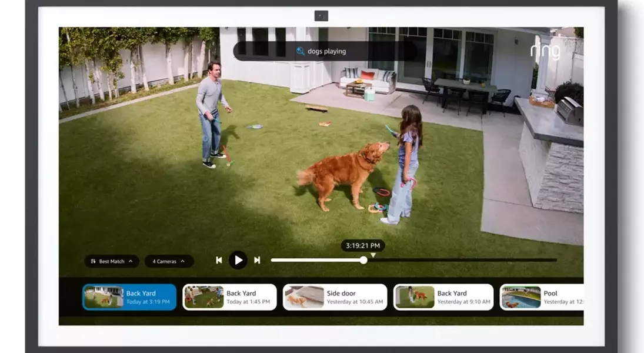Click the remaining dark timeline track
The height and width of the screenshot is (353, 644).
pyautogui.click(x=462, y=260)
